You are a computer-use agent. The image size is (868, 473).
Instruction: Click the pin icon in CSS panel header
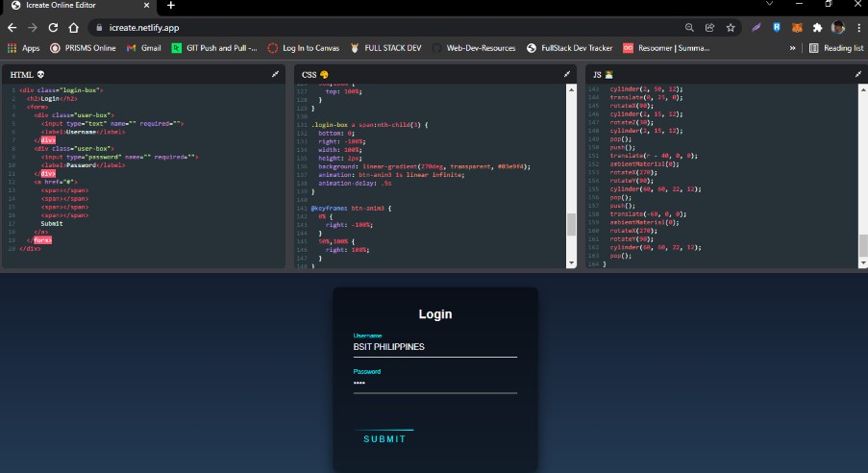coord(567,73)
